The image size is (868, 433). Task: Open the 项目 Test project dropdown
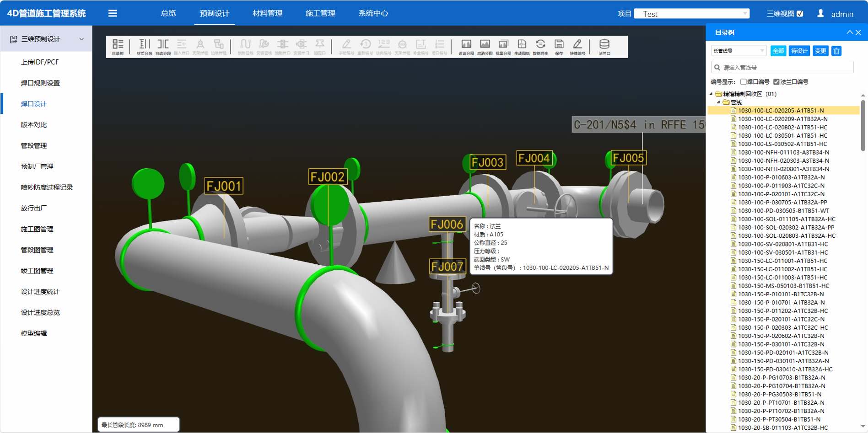[x=691, y=14]
